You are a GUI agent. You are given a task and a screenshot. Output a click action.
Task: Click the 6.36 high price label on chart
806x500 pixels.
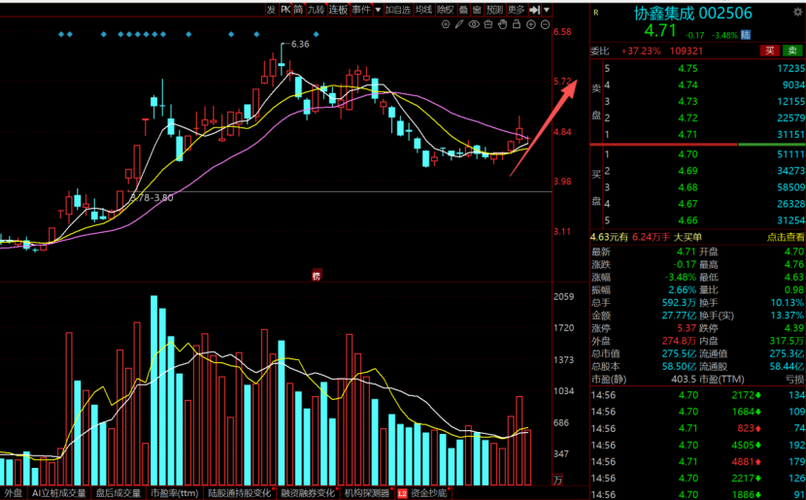pyautogui.click(x=300, y=44)
